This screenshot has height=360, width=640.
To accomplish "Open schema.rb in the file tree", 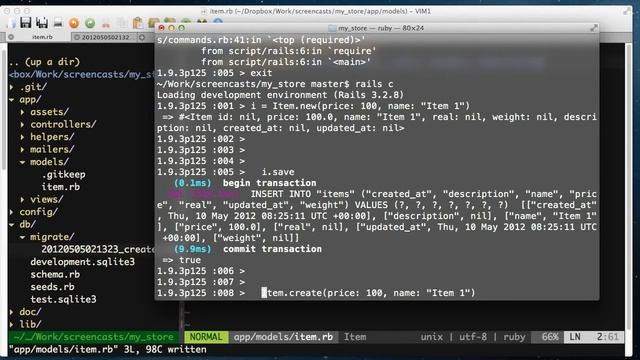I will 55,275.
